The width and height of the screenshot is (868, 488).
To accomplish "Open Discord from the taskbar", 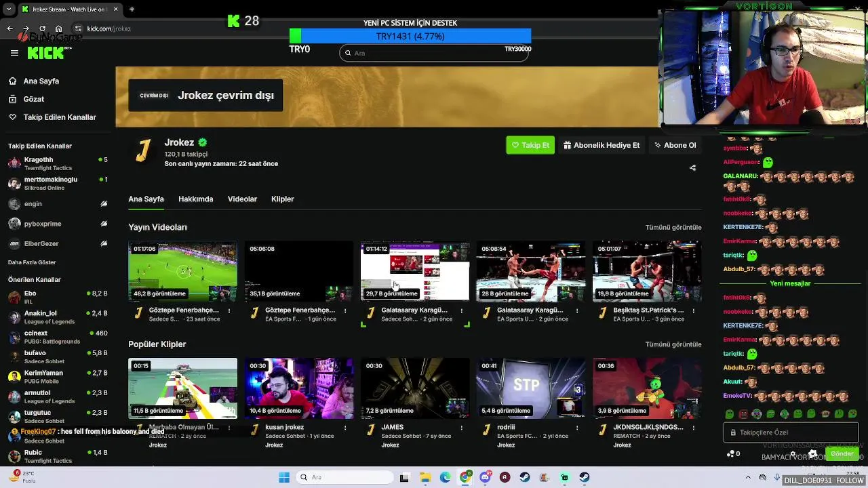I will [485, 477].
